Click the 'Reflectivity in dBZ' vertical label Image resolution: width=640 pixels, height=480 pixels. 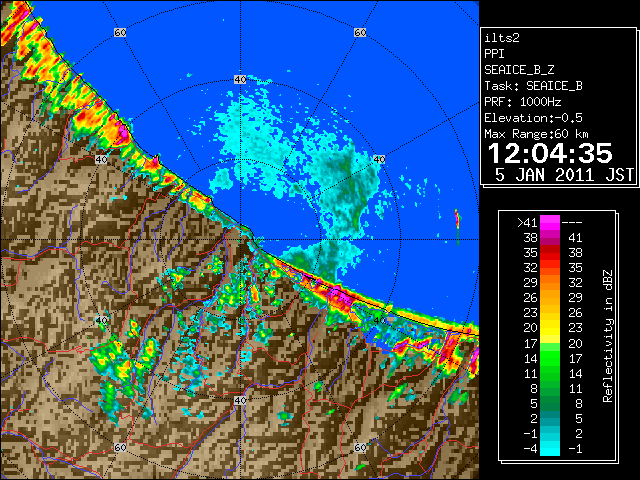(608, 336)
